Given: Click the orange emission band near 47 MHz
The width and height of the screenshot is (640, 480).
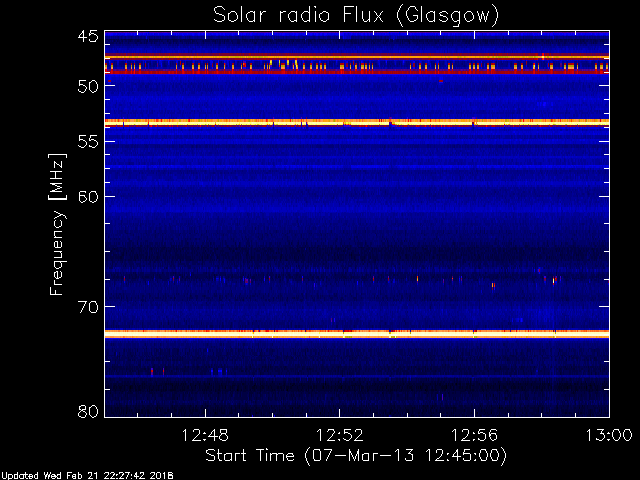Looking at the screenshot, I should (x=357, y=57).
